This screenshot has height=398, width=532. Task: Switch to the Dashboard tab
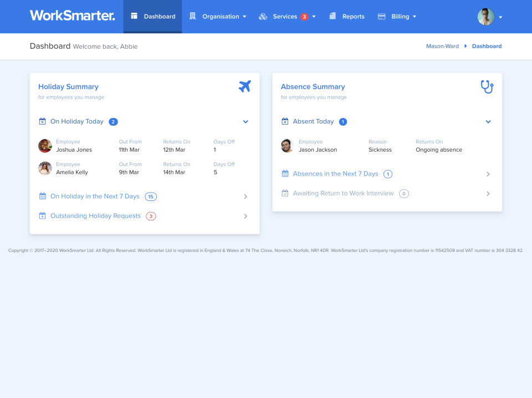[152, 16]
